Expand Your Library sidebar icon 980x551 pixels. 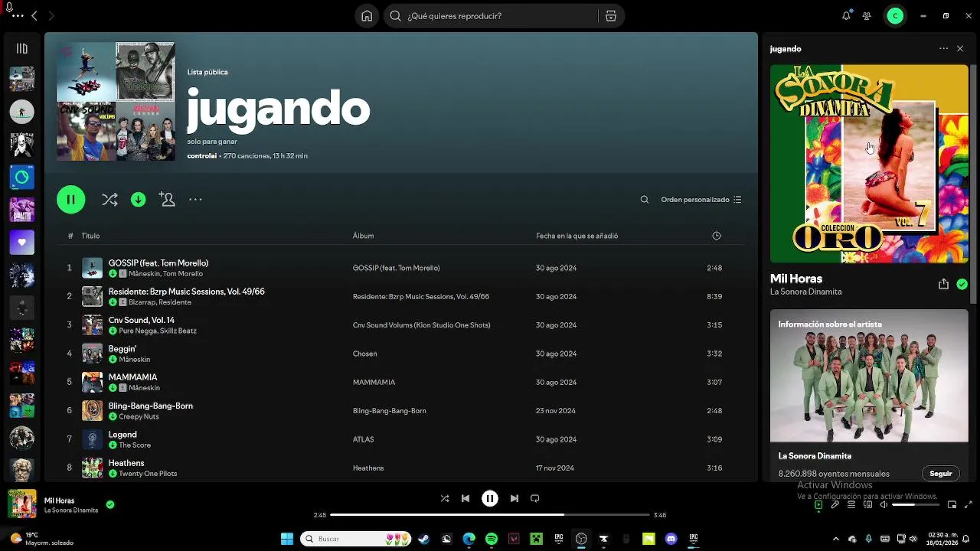tap(21, 48)
